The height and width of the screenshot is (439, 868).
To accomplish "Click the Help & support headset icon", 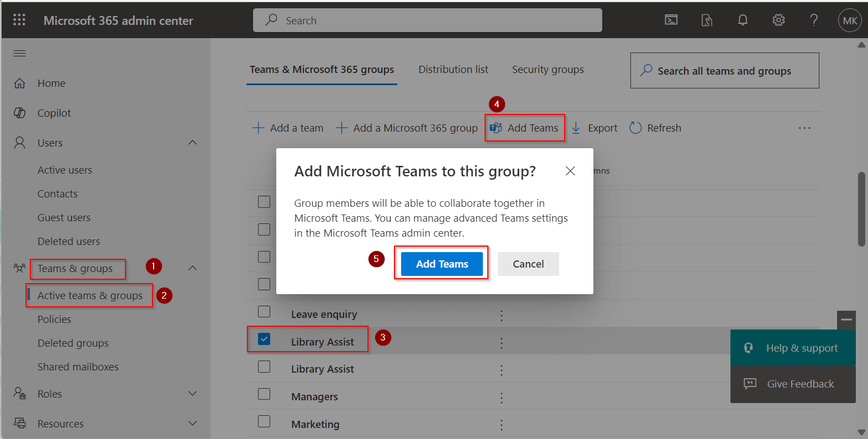I will [x=749, y=348].
